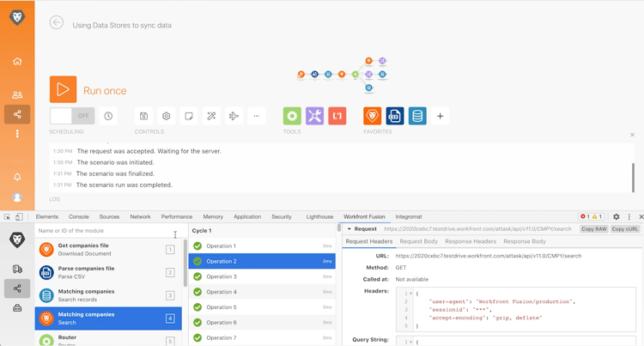Select Operation 7 in Cycle 1
The image size is (644, 346).
pyautogui.click(x=262, y=337)
